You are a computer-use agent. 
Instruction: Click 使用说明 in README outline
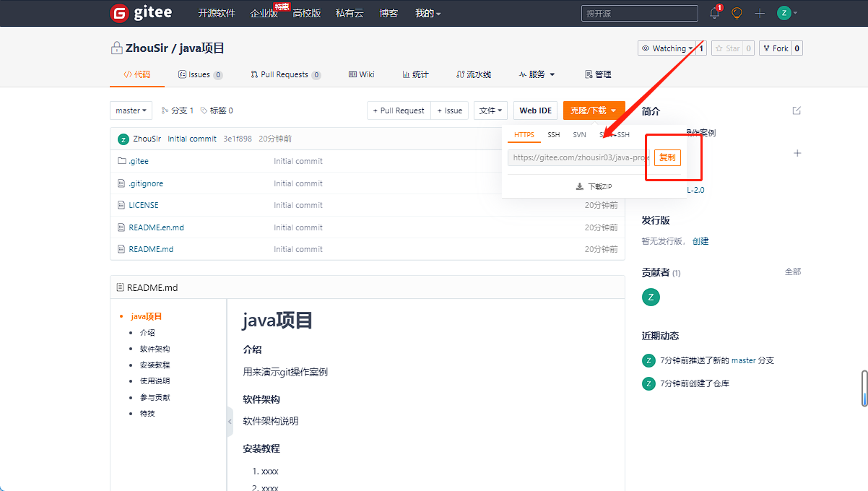click(x=155, y=381)
